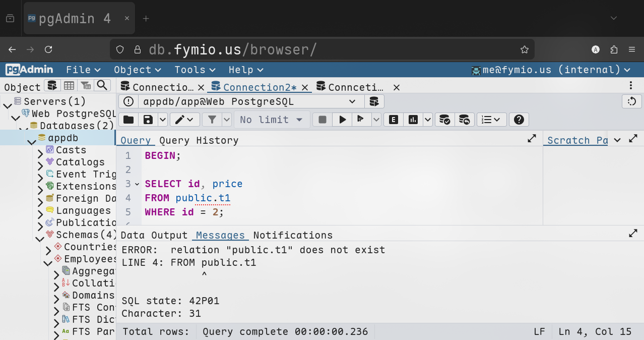The width and height of the screenshot is (644, 340).
Task: Roll back the transaction via rollback icon
Action: point(465,120)
